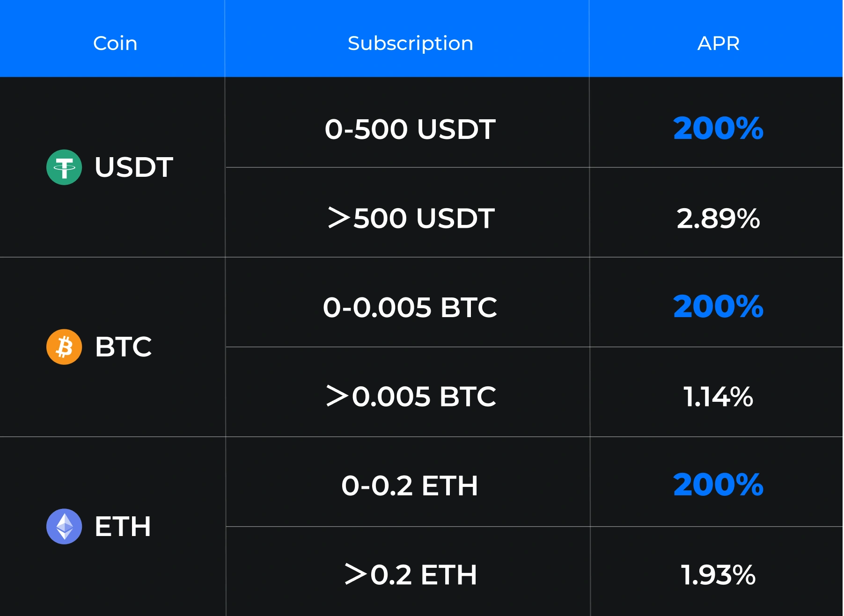
Task: Click the 1.93% APR value
Action: (718, 575)
